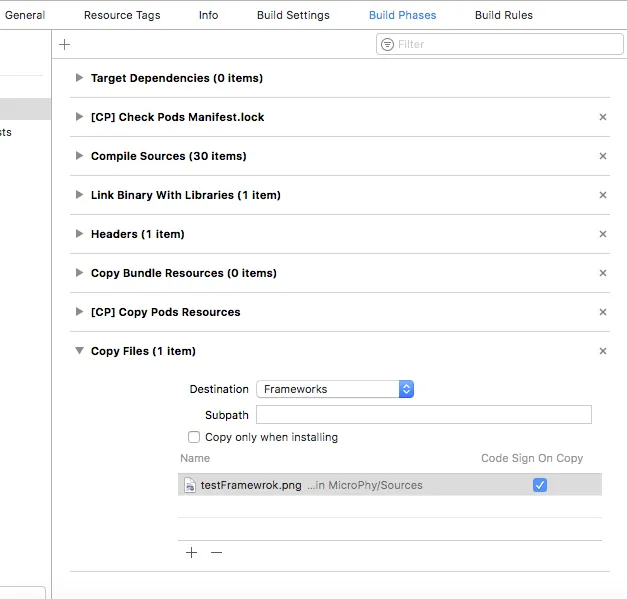Viewport: 627px width, 599px height.
Task: Click [CP] Copy Pods Resources title
Action: click(166, 312)
